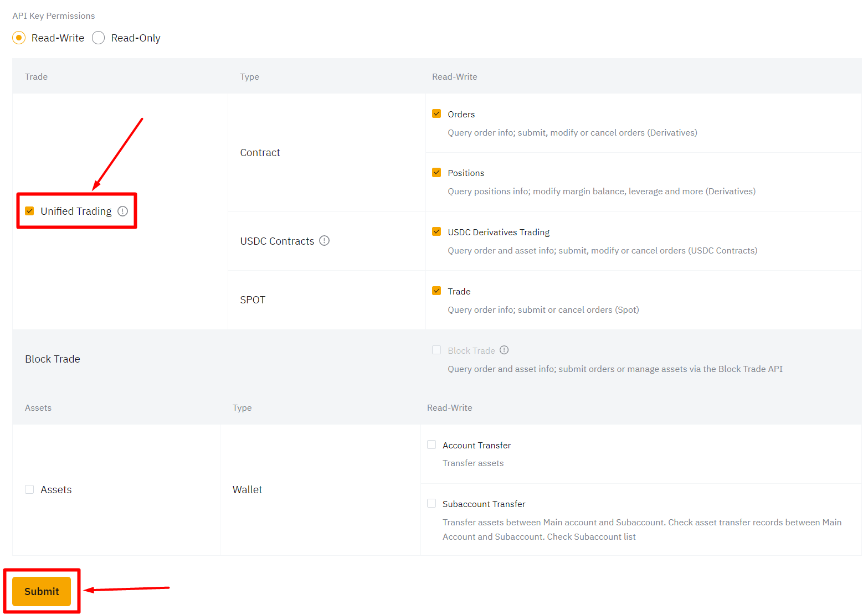Click the Subaccount Transfer label
The width and height of the screenshot is (868, 615).
coord(484,504)
